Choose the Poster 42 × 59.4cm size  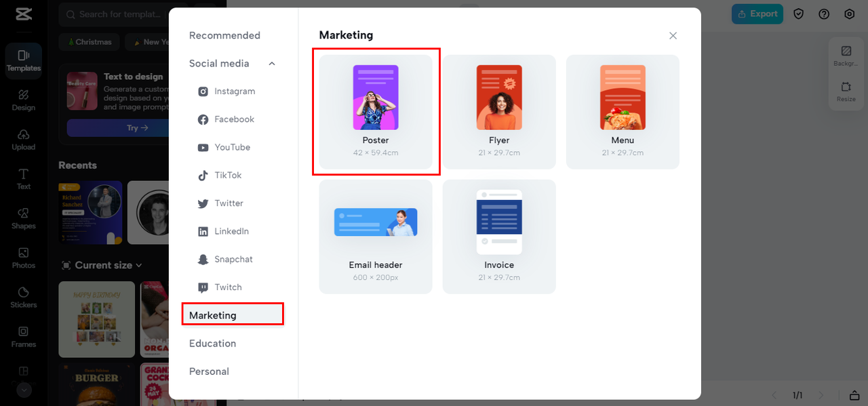(x=376, y=112)
